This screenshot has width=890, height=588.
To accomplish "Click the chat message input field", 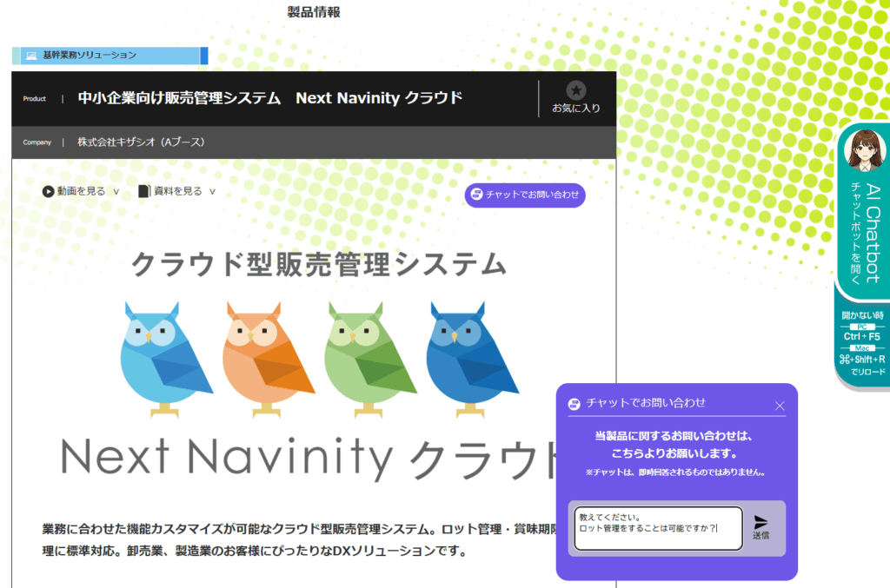I will pyautogui.click(x=659, y=528).
